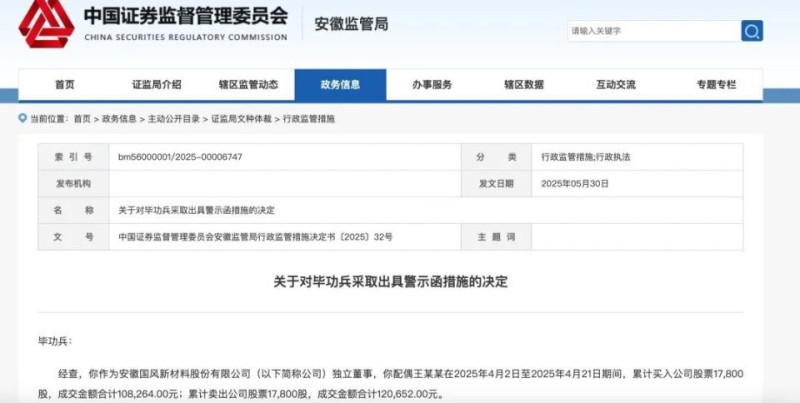Click the 安徽监管局 header text
The width and height of the screenshot is (800, 403).
click(351, 24)
